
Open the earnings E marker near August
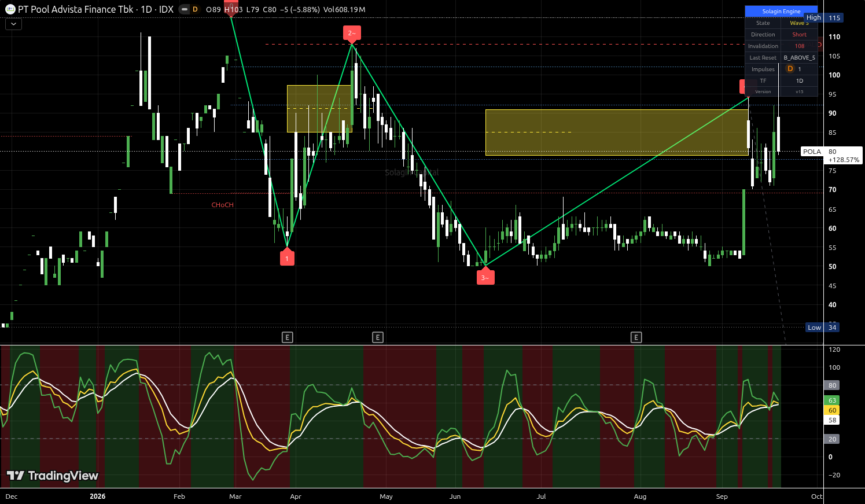click(636, 337)
